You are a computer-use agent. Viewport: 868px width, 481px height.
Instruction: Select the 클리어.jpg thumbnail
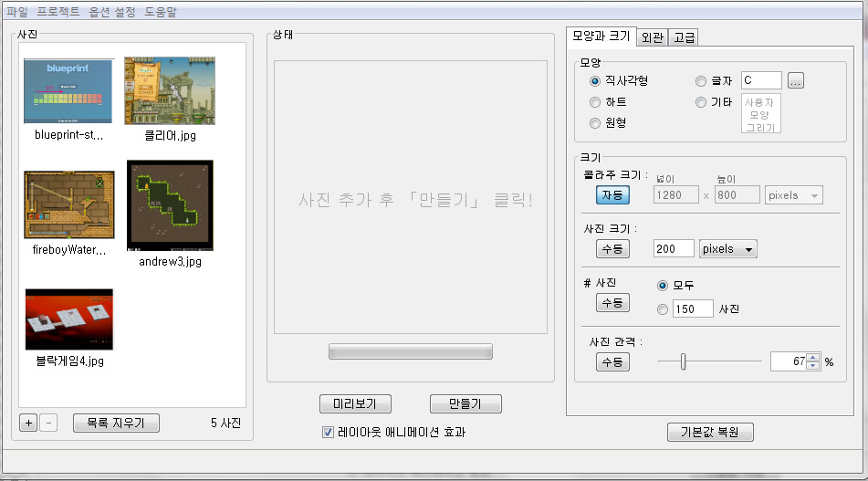(x=170, y=90)
